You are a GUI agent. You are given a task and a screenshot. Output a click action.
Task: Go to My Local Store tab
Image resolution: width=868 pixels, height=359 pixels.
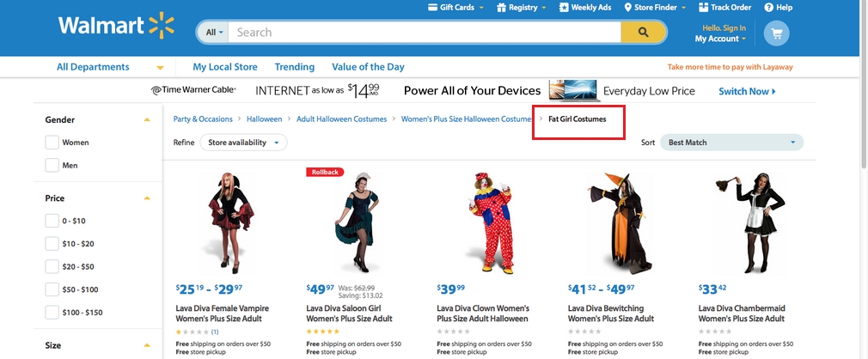pos(225,67)
